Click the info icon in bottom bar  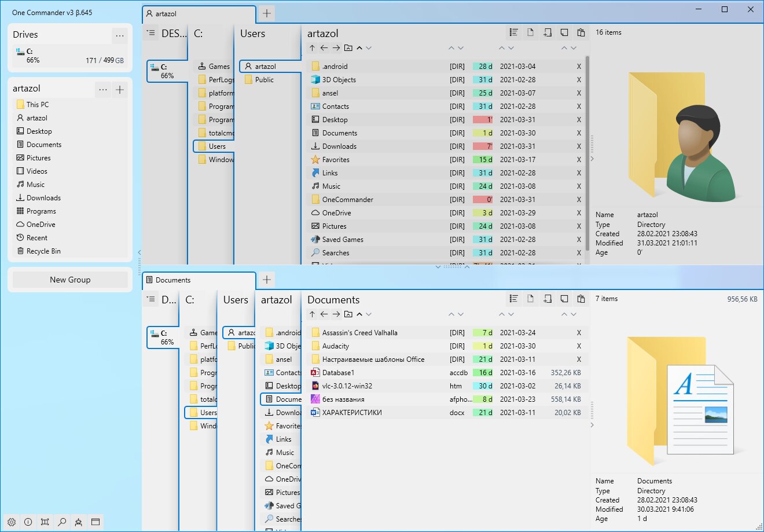[x=28, y=522]
